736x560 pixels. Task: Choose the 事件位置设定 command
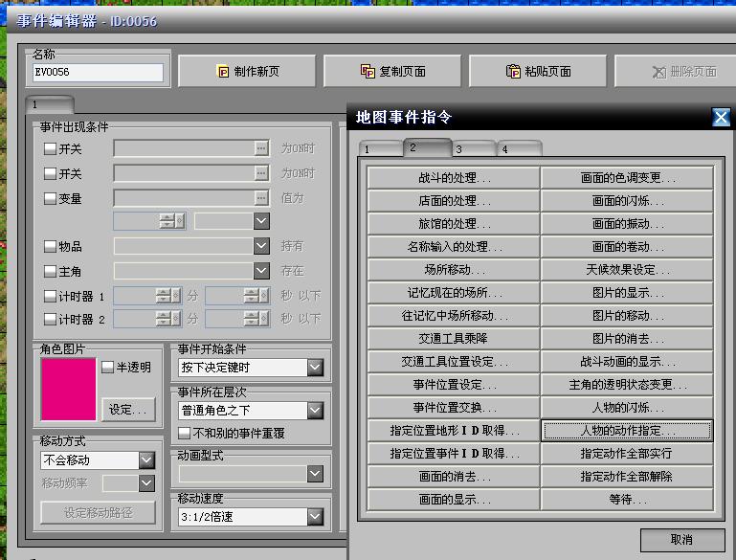tap(454, 385)
